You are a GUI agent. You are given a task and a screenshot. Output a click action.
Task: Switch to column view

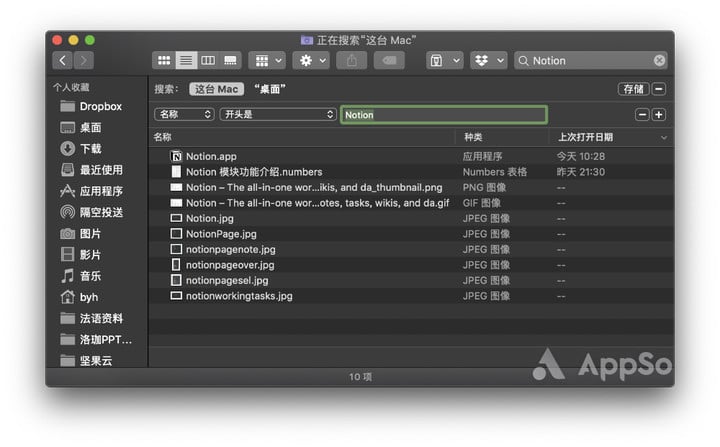pos(208,60)
